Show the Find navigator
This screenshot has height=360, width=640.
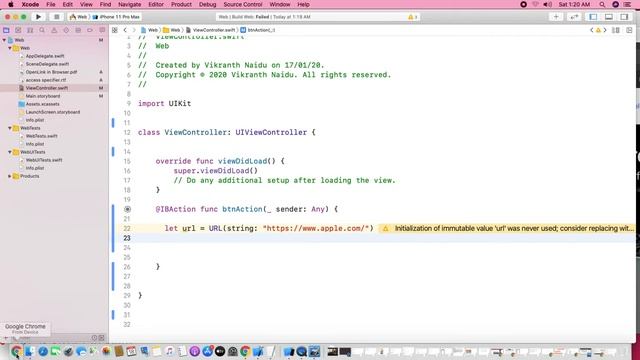coord(42,30)
